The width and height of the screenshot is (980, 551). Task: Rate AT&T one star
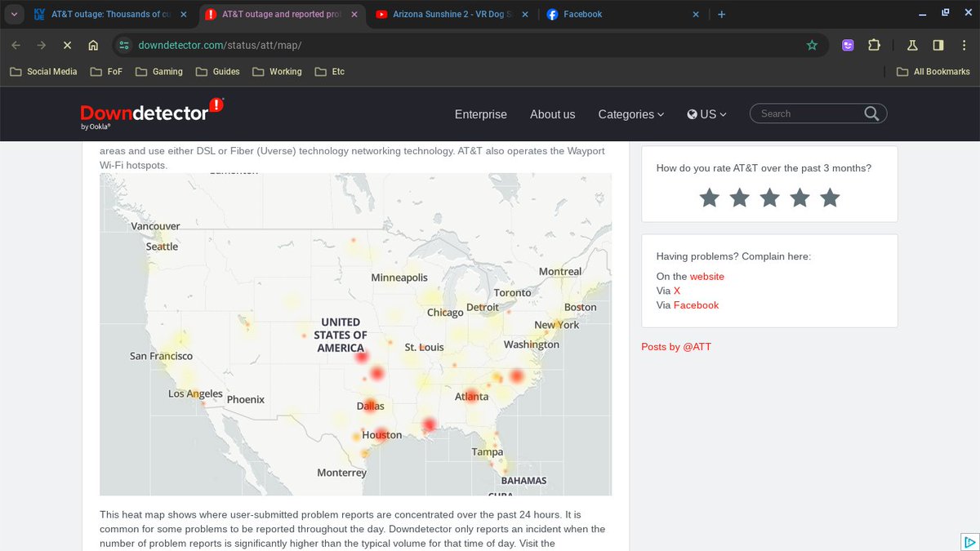coord(710,198)
